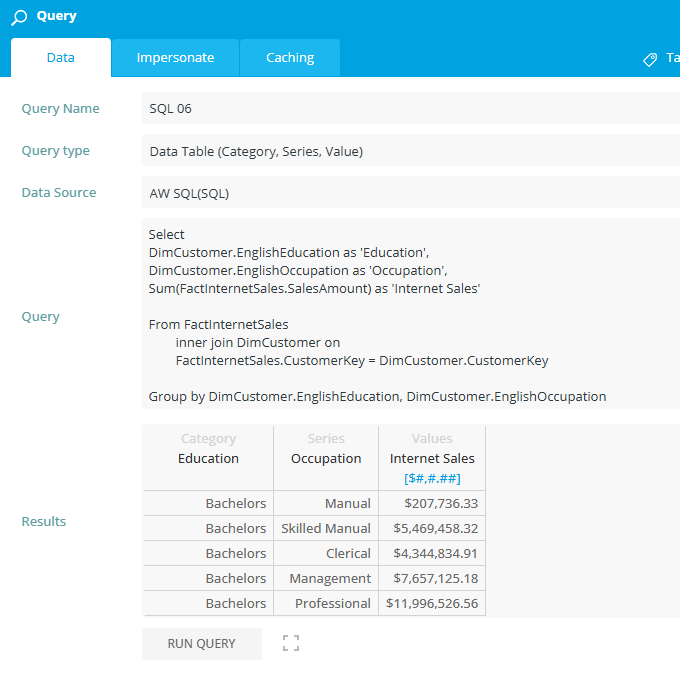Click the [$#,#.##] format link

pos(432,478)
